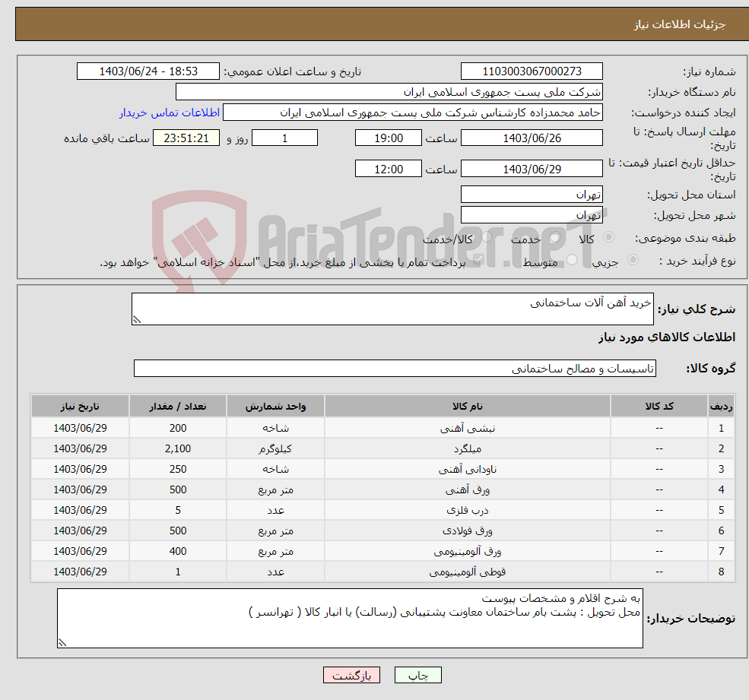This screenshot has width=749, height=700.
Task: Click the unit عدد in درب فلزی row
Action: click(x=275, y=511)
